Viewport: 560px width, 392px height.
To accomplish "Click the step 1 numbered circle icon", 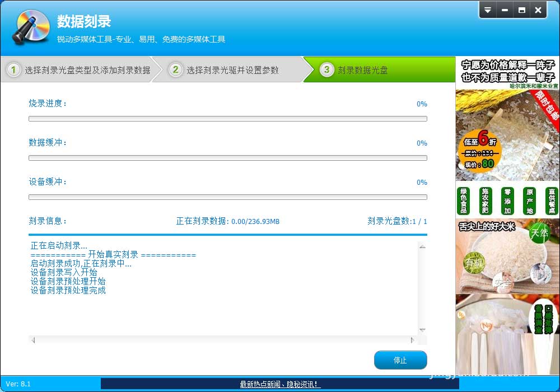I will (x=12, y=70).
